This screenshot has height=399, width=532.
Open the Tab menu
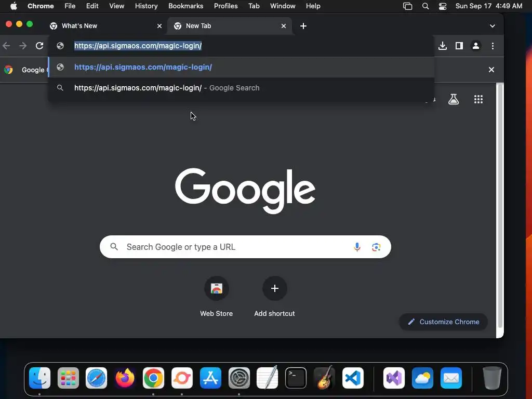[254, 6]
